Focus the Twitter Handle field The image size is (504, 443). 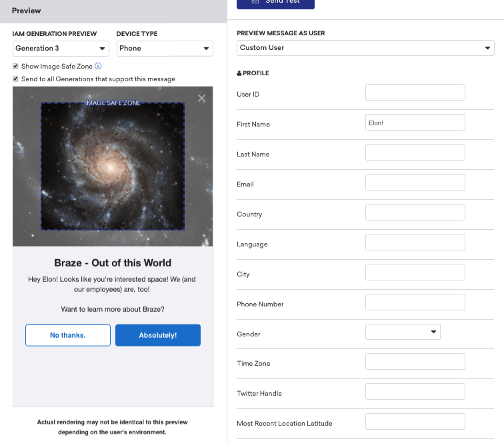[415, 392]
